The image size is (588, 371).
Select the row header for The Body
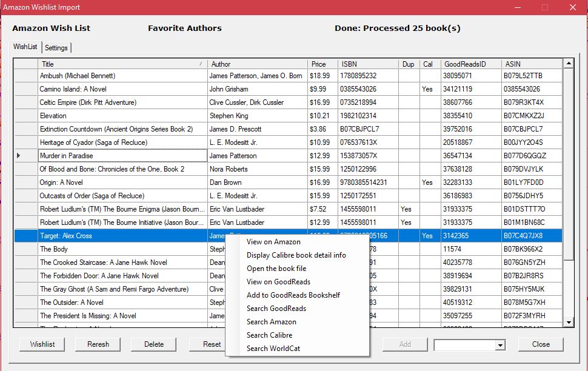tap(26, 249)
